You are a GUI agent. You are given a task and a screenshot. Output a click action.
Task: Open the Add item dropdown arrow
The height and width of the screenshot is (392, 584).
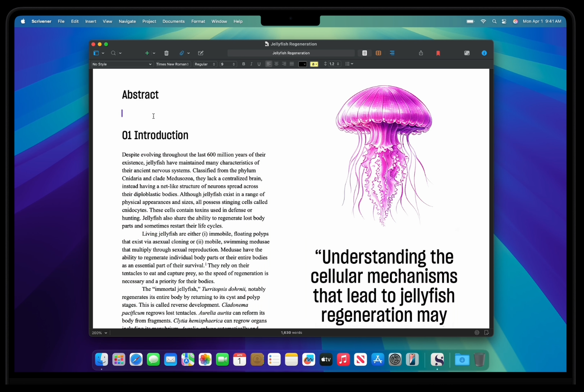[x=154, y=53]
